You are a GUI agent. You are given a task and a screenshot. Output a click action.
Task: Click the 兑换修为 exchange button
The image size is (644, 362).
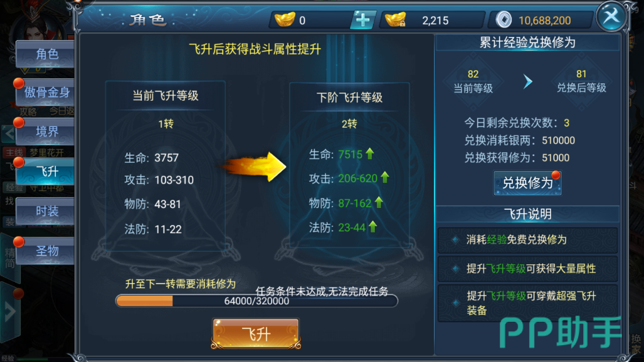point(527,183)
